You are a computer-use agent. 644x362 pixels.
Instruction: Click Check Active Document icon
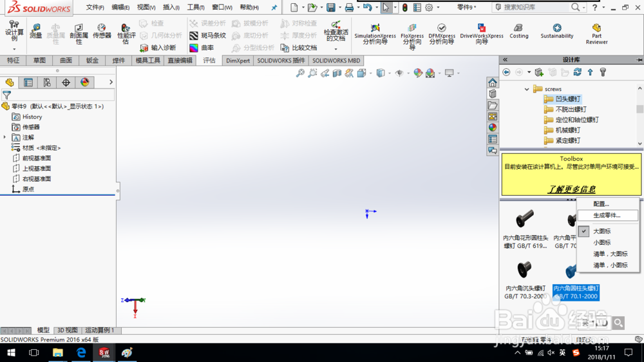tap(336, 31)
